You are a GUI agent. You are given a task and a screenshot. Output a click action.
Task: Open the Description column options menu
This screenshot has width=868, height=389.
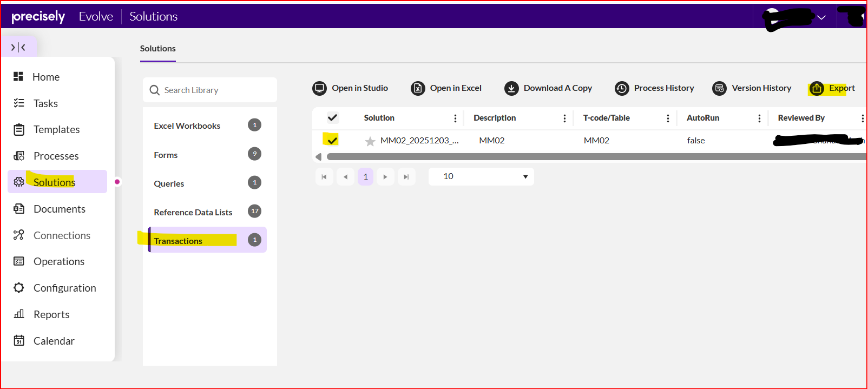point(564,118)
